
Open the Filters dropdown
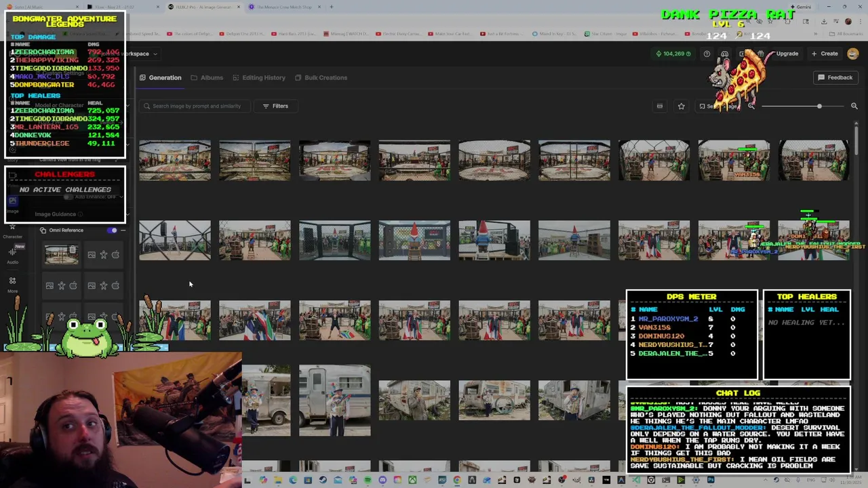click(x=275, y=106)
